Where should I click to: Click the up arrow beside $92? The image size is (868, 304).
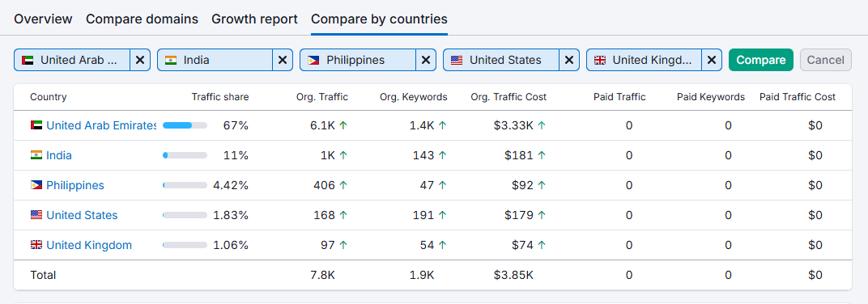coord(542,185)
